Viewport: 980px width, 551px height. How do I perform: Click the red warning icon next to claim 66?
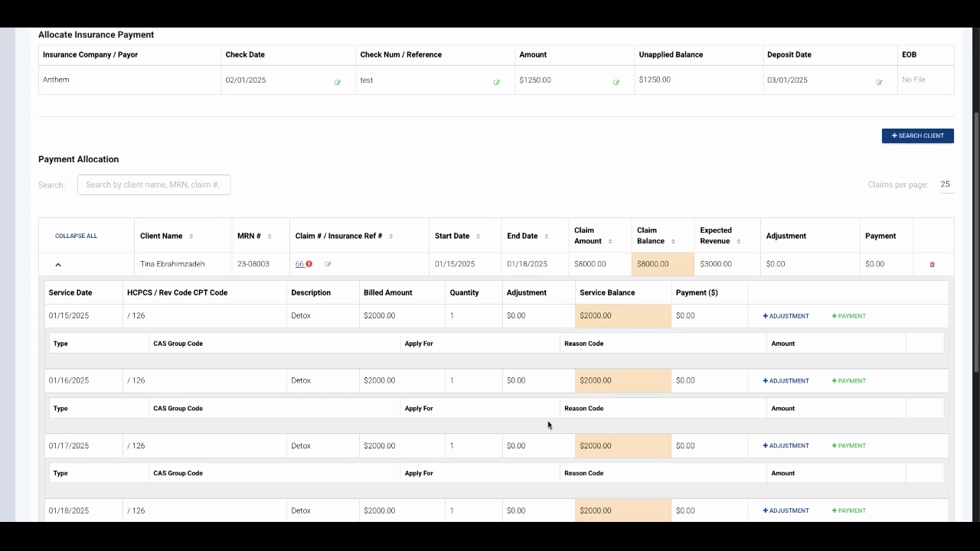309,264
